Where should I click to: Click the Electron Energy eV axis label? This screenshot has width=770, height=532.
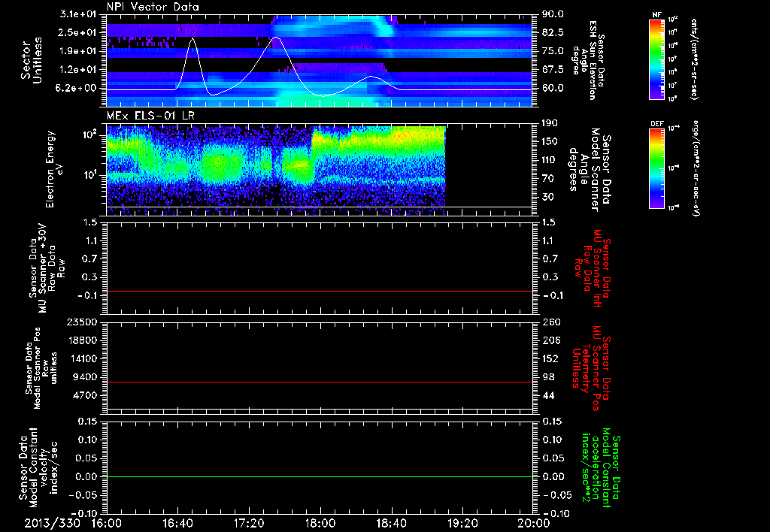55,169
